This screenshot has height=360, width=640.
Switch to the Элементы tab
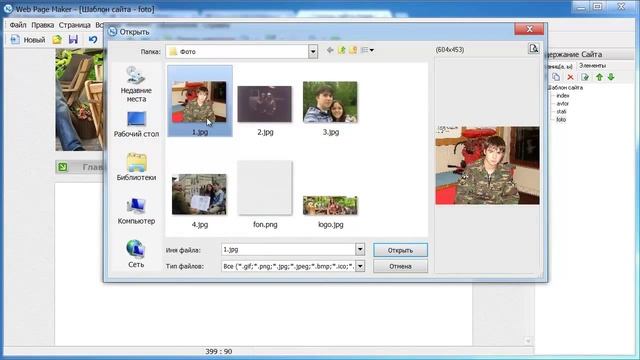click(592, 65)
